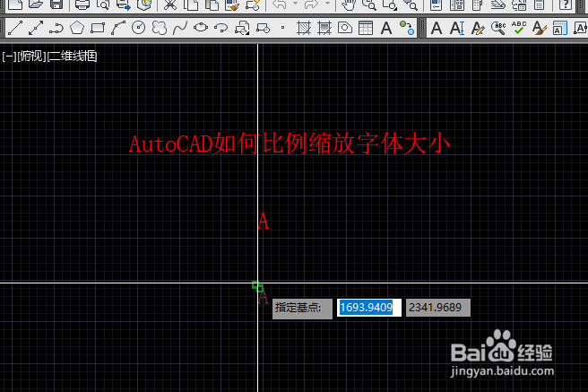Select the Gradient fill tool
The height and width of the screenshot is (392, 588).
(324, 28)
